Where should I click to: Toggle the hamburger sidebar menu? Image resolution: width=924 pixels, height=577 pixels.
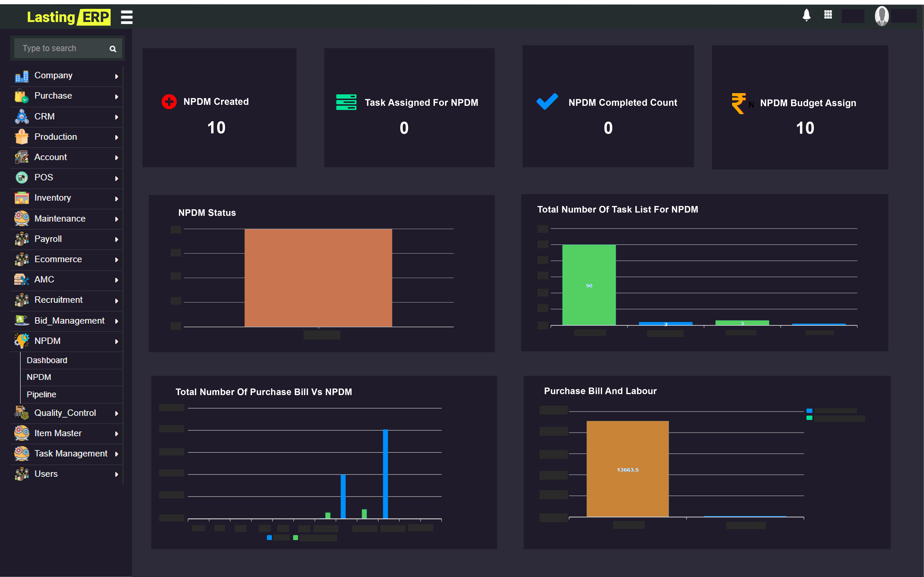tap(127, 17)
